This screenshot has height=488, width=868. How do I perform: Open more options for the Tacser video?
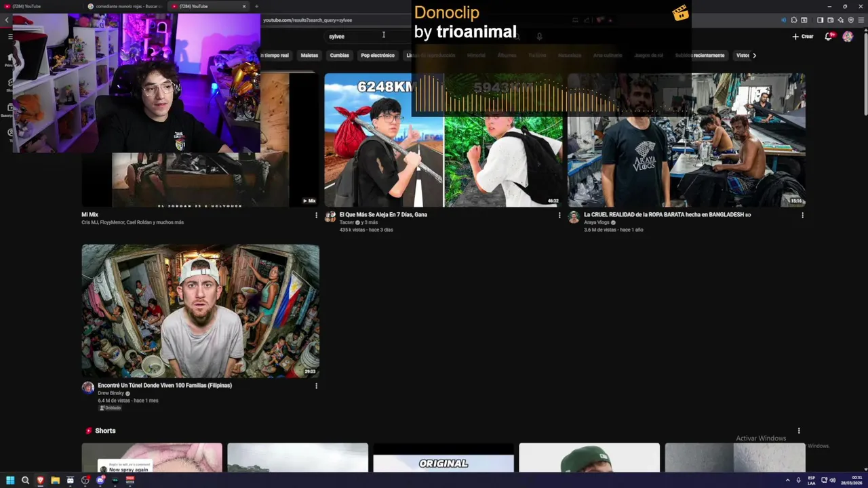coord(559,216)
